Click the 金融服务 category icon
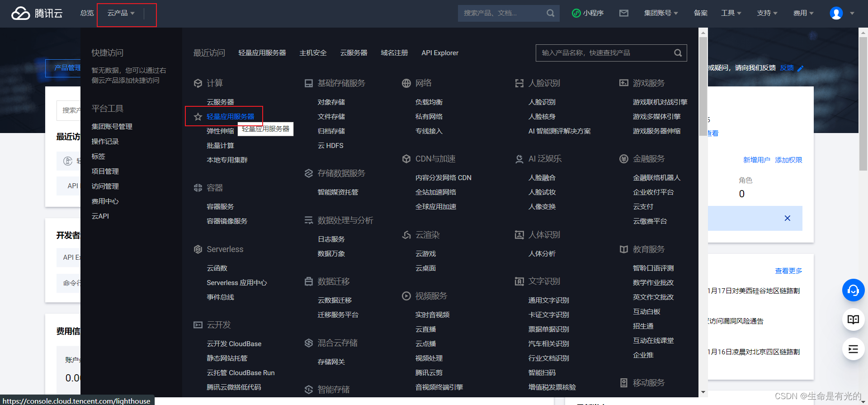The height and width of the screenshot is (405, 868). pos(624,159)
